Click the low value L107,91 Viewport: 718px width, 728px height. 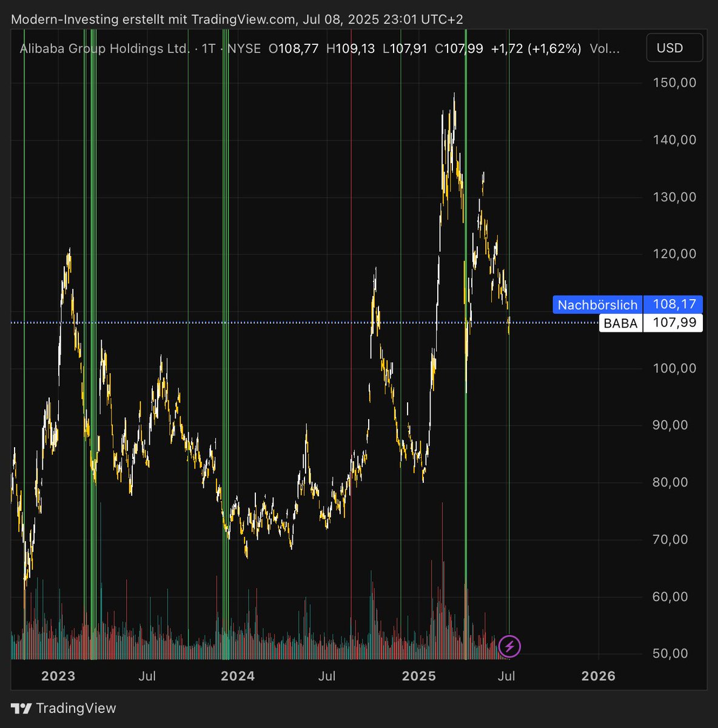coord(405,49)
